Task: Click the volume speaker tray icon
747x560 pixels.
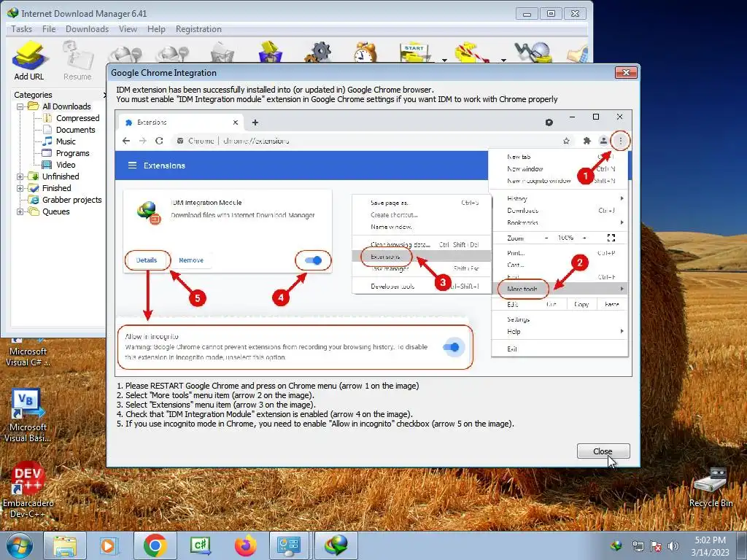Action: (673, 546)
